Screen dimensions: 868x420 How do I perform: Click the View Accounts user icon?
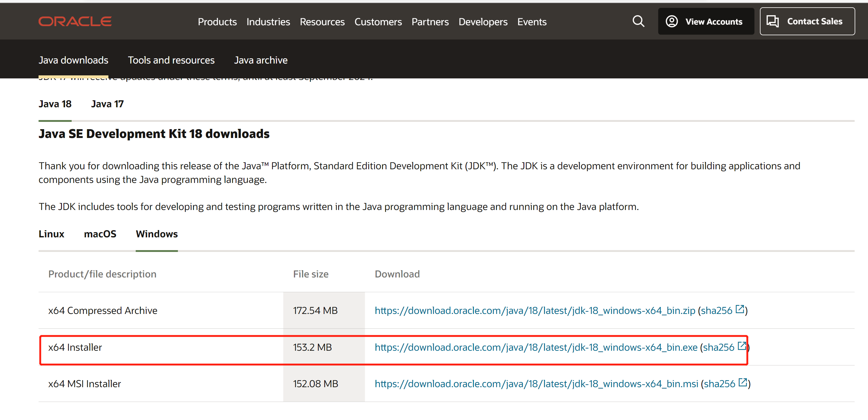coord(671,21)
